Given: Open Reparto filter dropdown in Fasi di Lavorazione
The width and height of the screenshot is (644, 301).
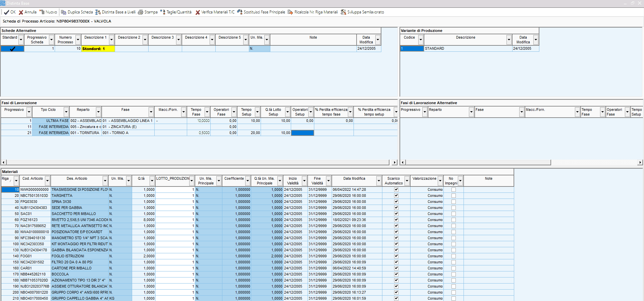Looking at the screenshot, I should pyautogui.click(x=98, y=112).
